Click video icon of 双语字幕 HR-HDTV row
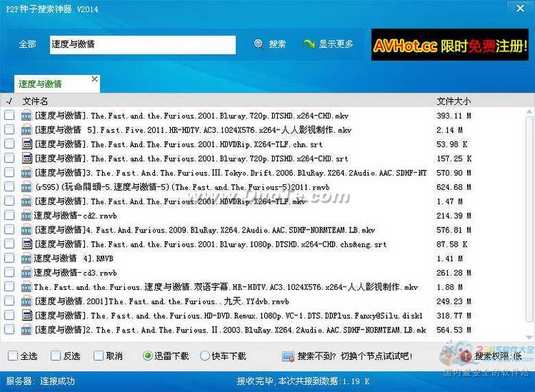 pos(26,287)
